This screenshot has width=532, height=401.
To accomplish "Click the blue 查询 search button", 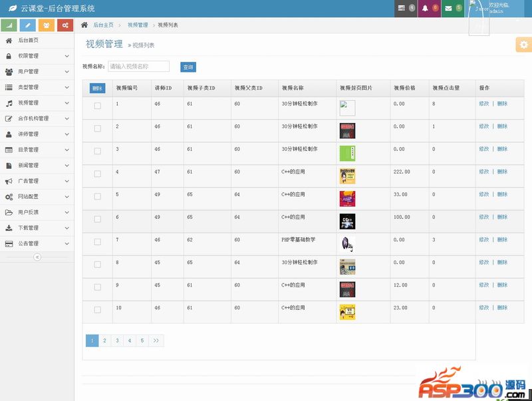I will pyautogui.click(x=188, y=67).
